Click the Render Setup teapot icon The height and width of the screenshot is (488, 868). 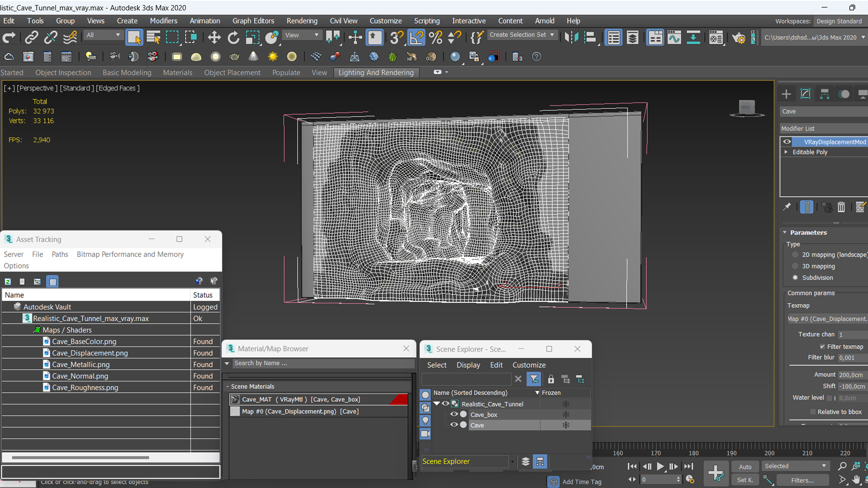738,38
